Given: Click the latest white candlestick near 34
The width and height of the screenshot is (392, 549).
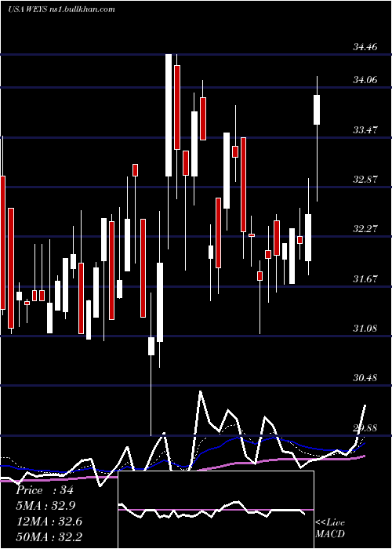Looking at the screenshot, I should 317,110.
